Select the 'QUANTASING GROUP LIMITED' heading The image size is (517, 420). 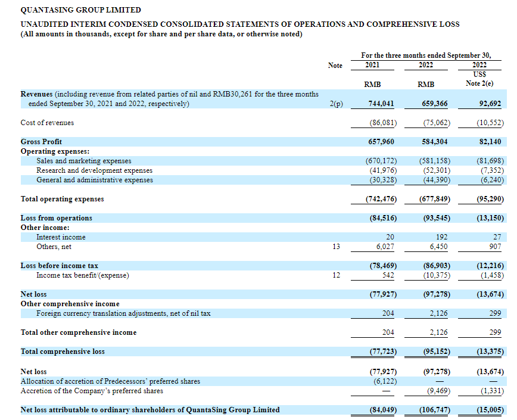(81, 10)
